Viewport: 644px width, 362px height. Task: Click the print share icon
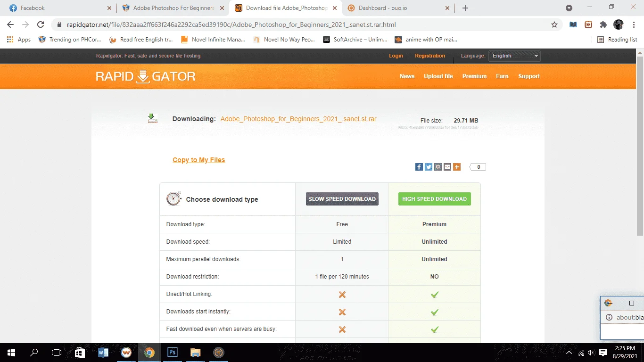point(438,167)
